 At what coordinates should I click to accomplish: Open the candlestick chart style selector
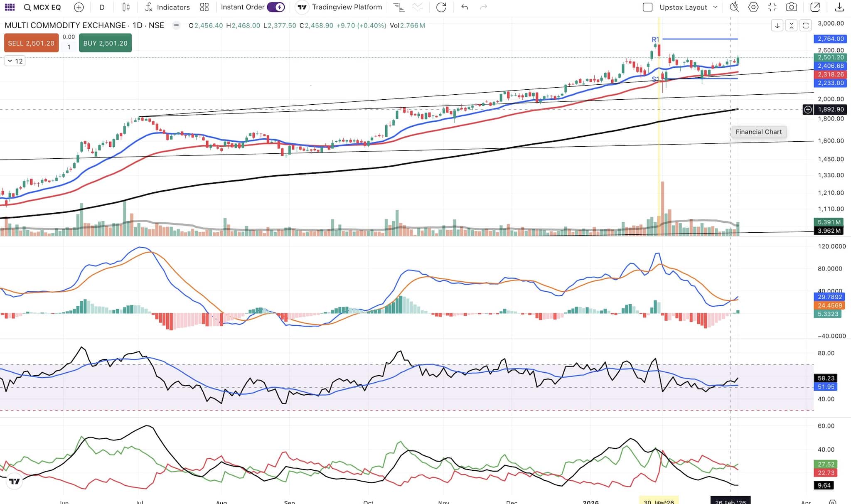tap(126, 7)
